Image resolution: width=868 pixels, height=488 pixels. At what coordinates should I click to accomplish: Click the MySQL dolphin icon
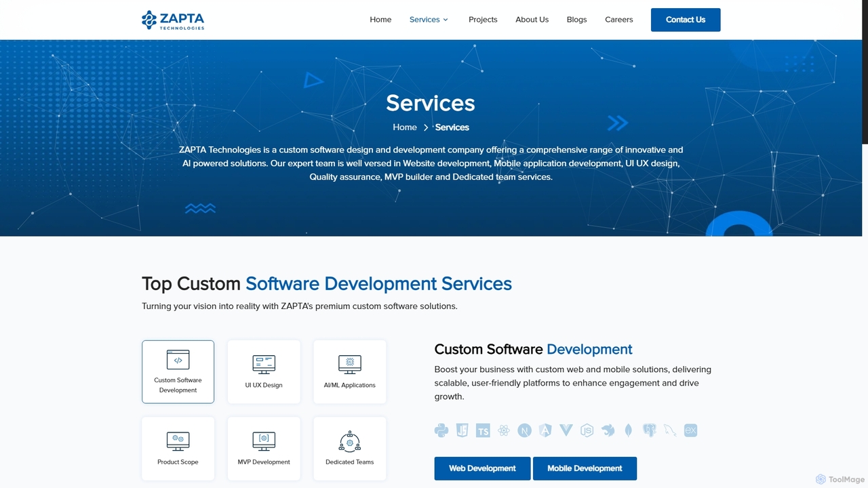(x=670, y=430)
